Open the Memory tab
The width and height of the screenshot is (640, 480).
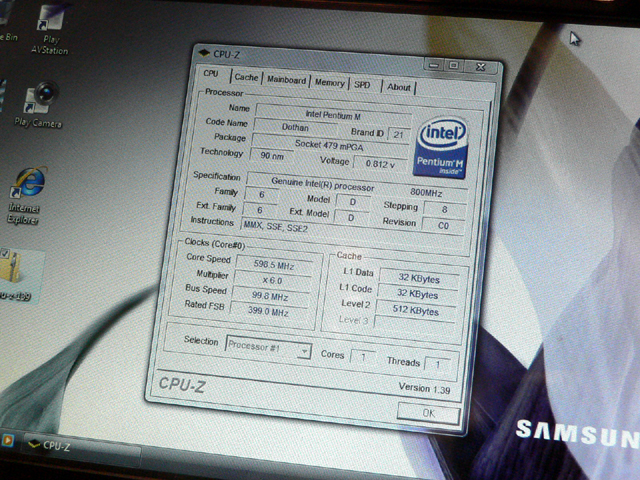pos(329,83)
